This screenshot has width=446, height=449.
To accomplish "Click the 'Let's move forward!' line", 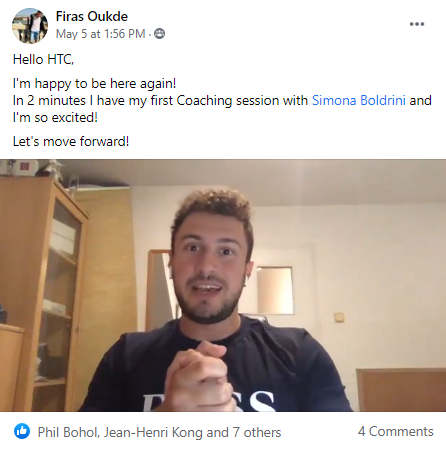I will 71,141.
